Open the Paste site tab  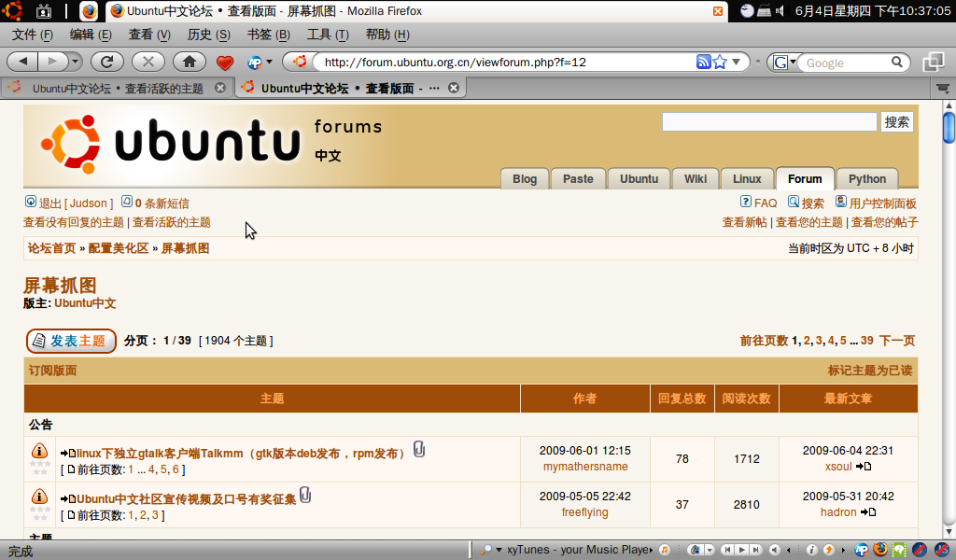coord(578,178)
